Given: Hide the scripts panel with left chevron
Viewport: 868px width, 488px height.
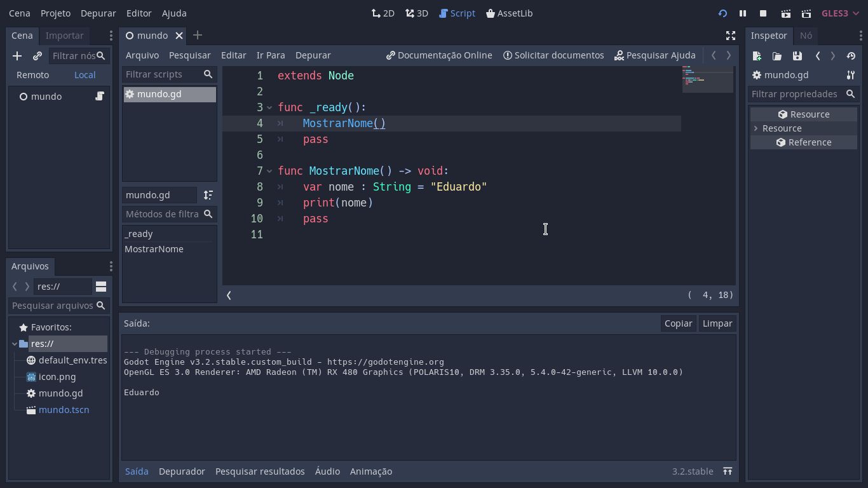Looking at the screenshot, I should pyautogui.click(x=229, y=295).
